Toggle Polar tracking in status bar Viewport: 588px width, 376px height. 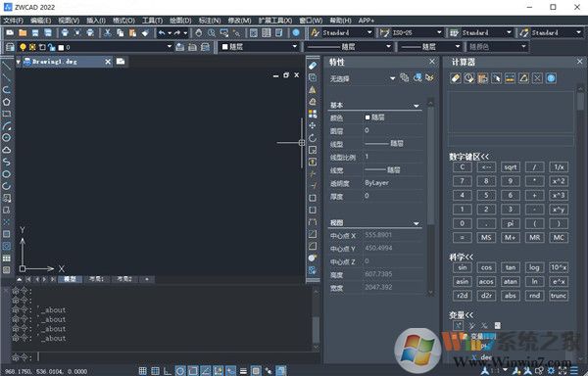(x=180, y=371)
